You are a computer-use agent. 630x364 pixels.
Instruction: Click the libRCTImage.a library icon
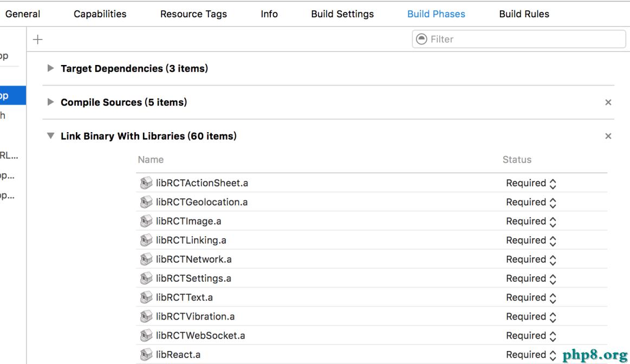pos(145,221)
